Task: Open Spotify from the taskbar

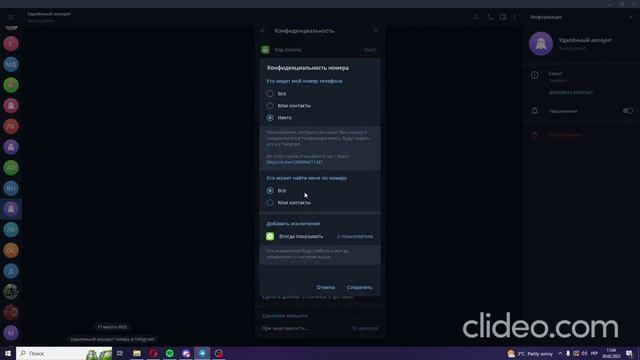Action: tap(169, 353)
